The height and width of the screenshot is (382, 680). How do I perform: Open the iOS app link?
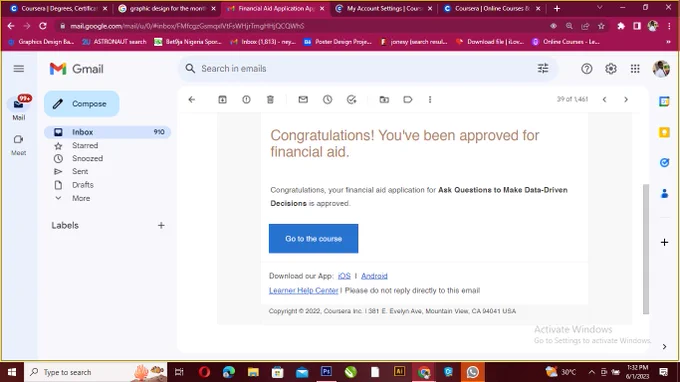[344, 276]
